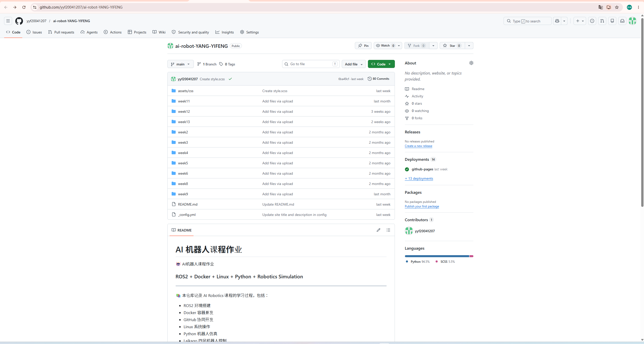Click the blue Python language dot
The width and height of the screenshot is (644, 344).
coord(407,261)
